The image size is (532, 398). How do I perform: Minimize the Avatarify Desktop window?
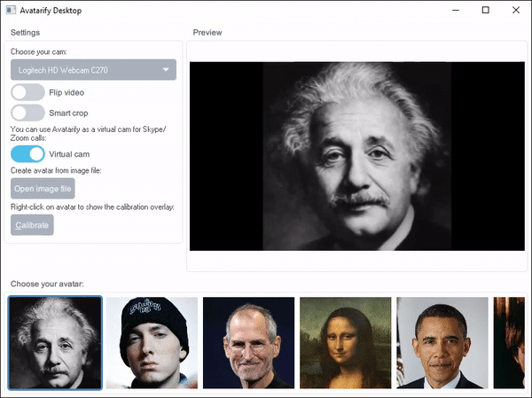coord(456,10)
